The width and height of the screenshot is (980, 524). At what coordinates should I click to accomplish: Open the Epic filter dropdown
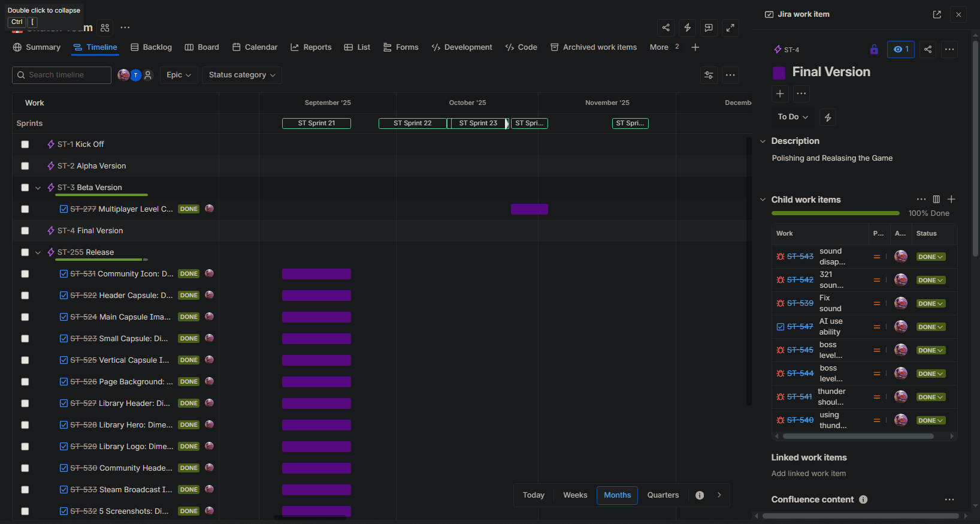[179, 75]
